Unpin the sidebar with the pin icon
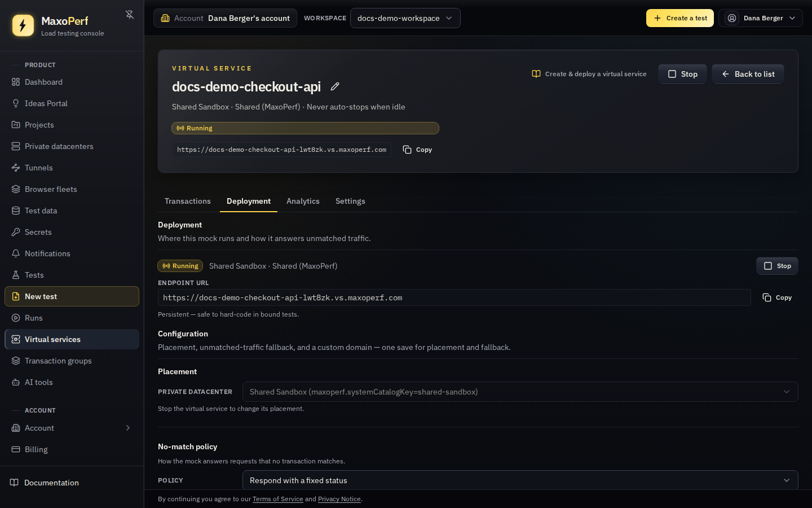Screen dimensions: 812x508 coord(130,15)
